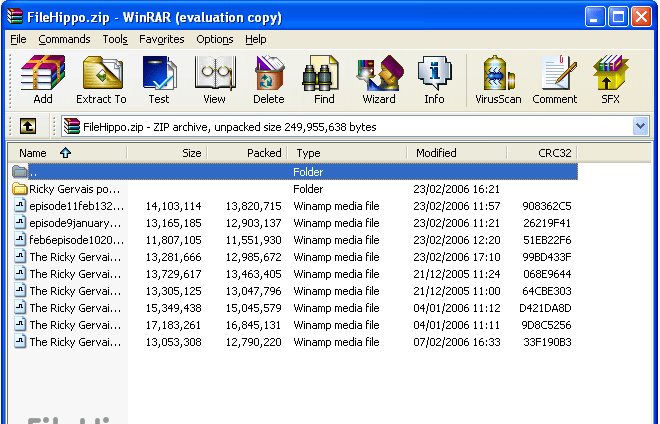660x424 pixels.
Task: Open the Commands menu
Action: click(x=64, y=39)
